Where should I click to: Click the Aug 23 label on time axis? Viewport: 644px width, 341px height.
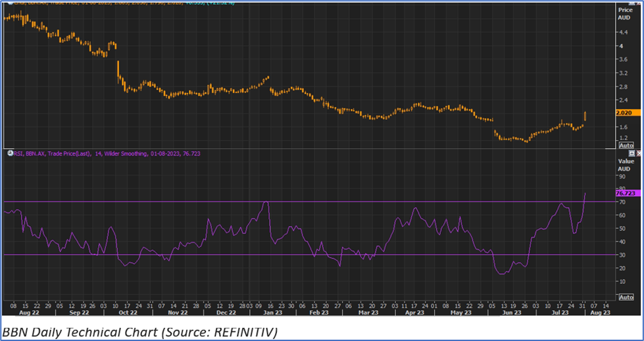click(x=602, y=313)
